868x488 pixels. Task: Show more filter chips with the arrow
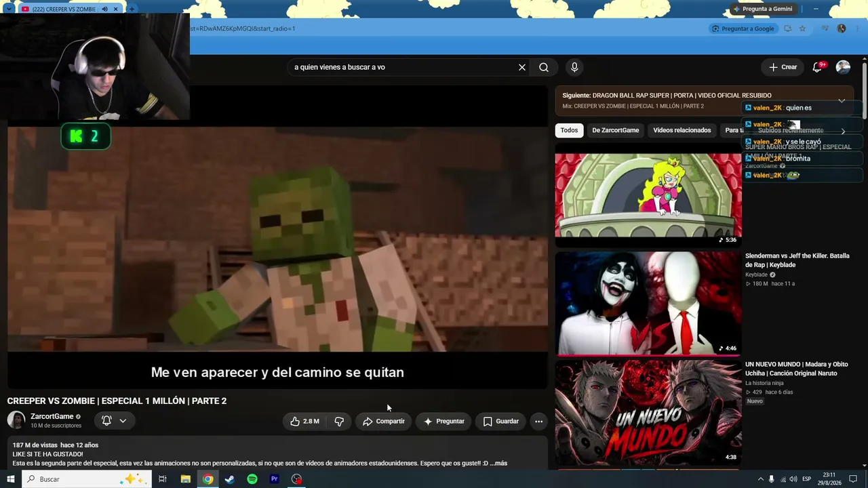point(843,131)
